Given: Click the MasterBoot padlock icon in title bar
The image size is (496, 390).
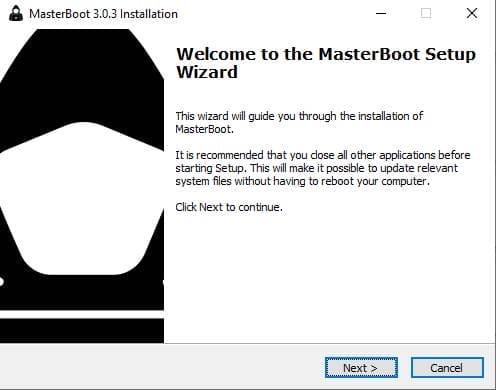Looking at the screenshot, I should 16,14.
